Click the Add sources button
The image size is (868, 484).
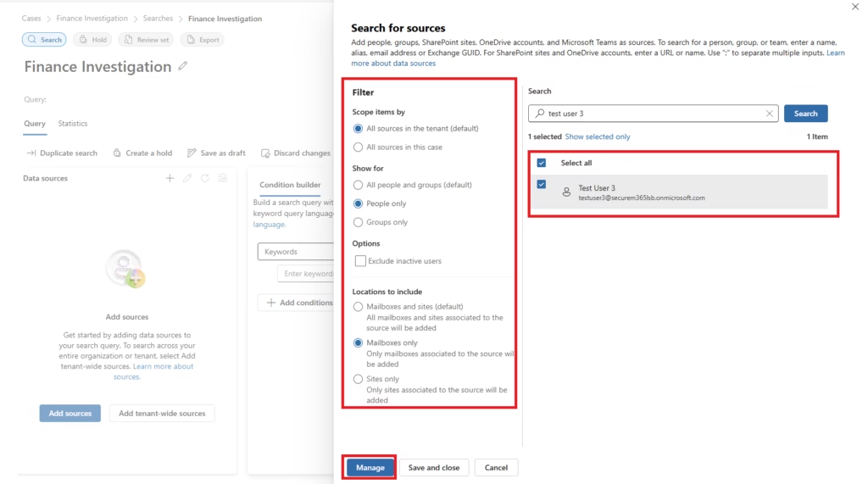[70, 413]
